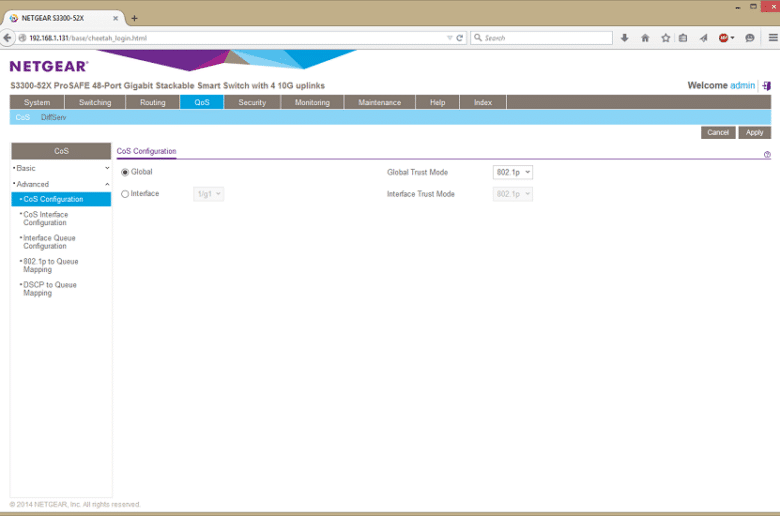Viewport: 780px width, 516px height.
Task: Click the NETGEAR logo
Action: (49, 66)
